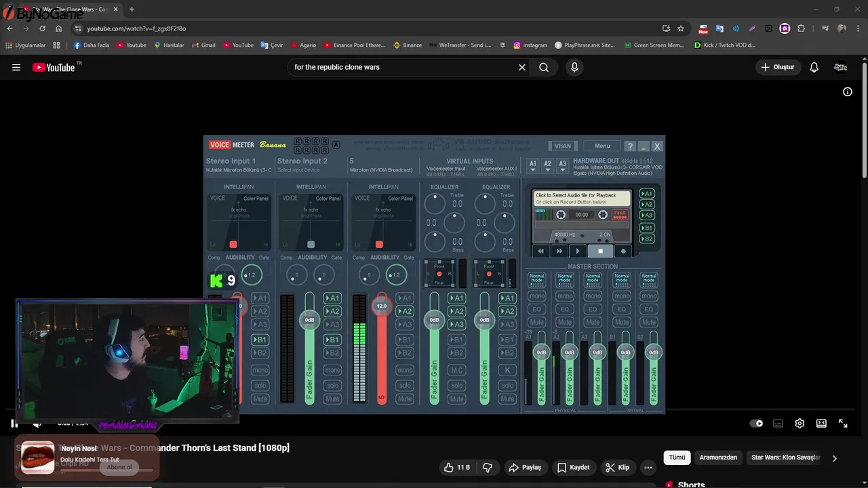Save video with Kaydet button
This screenshot has height=488, width=868.
point(573,468)
